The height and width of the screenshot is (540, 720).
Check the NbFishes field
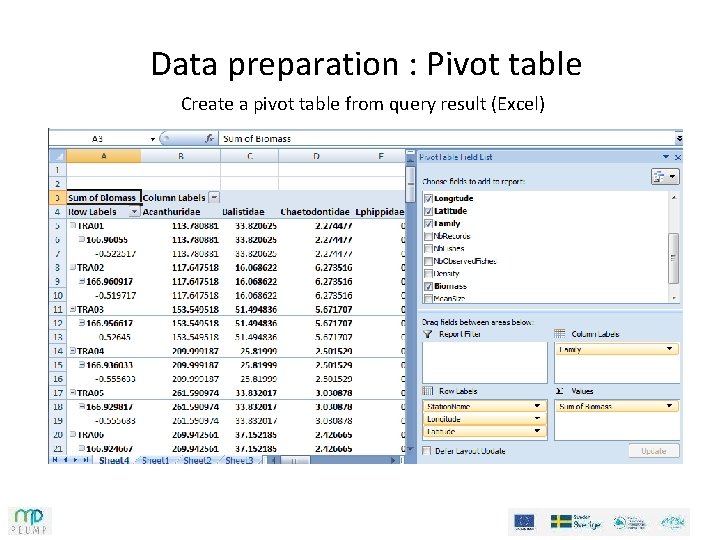(428, 248)
